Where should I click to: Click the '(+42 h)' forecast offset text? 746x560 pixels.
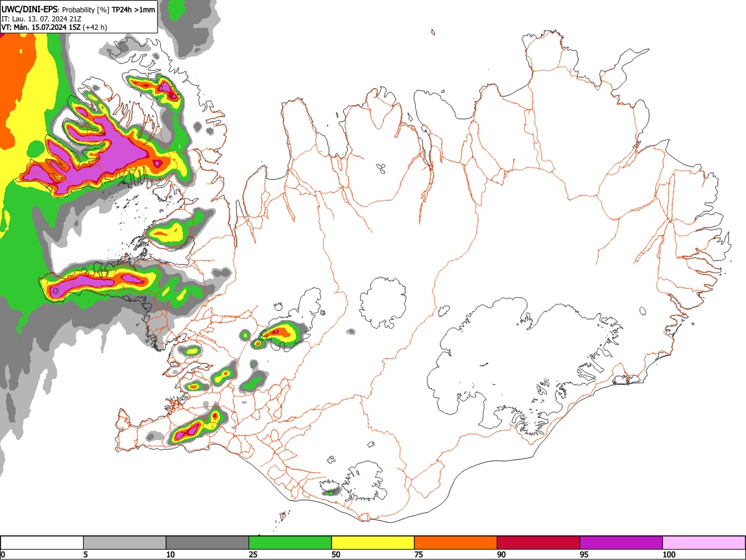[x=95, y=27]
